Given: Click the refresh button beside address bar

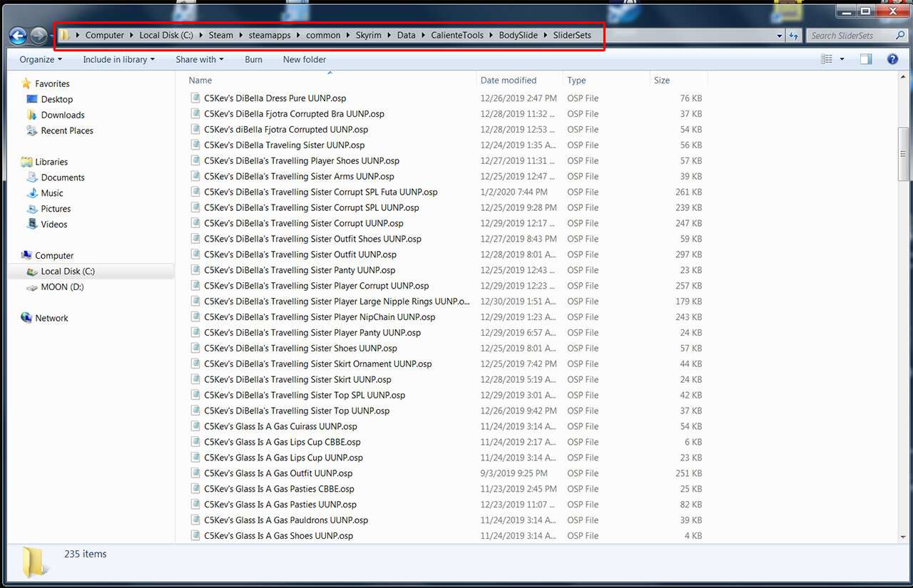Looking at the screenshot, I should point(793,36).
